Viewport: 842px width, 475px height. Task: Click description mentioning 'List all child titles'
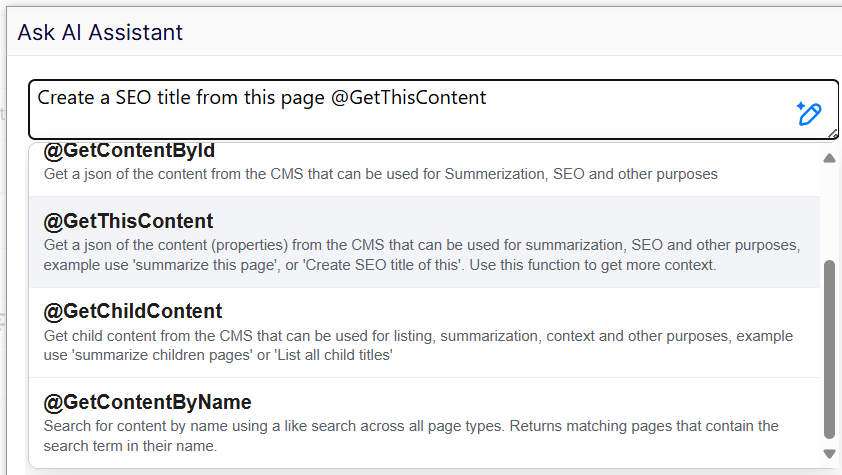coord(300,355)
